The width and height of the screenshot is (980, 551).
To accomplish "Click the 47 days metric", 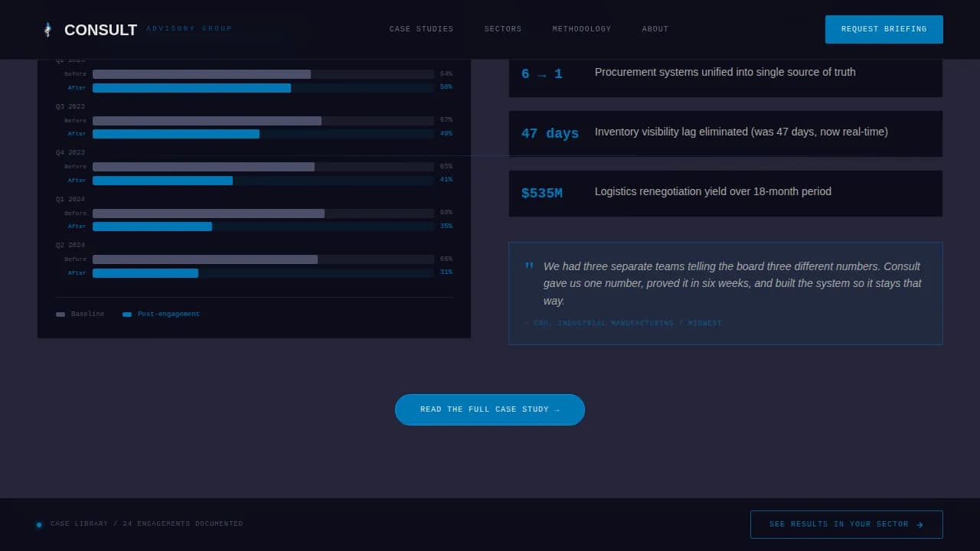I will [x=550, y=134].
